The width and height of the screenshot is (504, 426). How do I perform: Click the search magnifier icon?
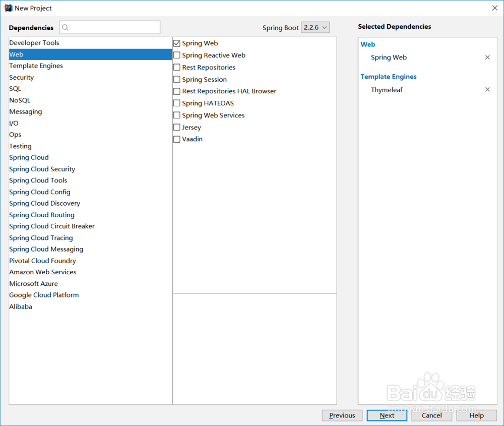[x=65, y=28]
